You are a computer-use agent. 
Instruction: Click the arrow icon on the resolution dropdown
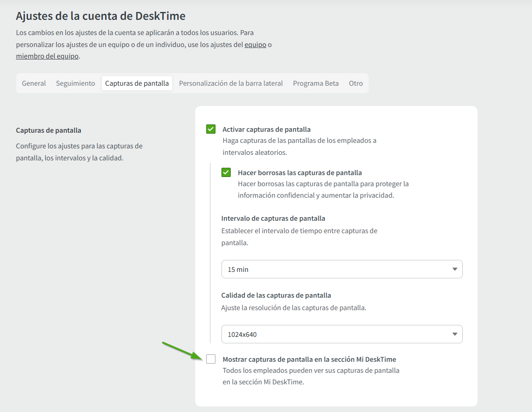point(454,334)
